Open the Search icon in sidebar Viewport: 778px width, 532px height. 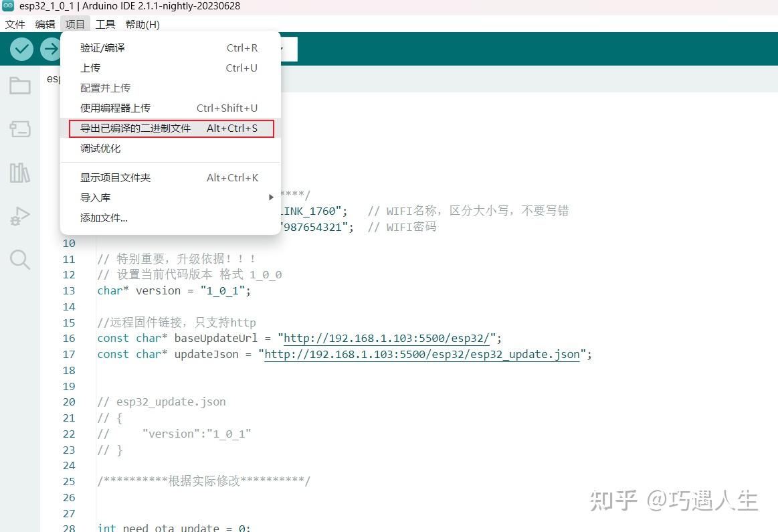point(19,260)
